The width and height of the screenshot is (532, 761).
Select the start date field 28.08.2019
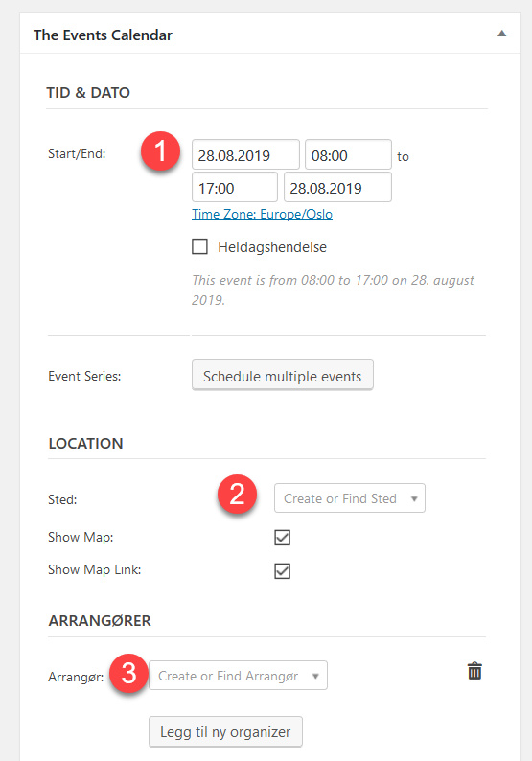245,155
